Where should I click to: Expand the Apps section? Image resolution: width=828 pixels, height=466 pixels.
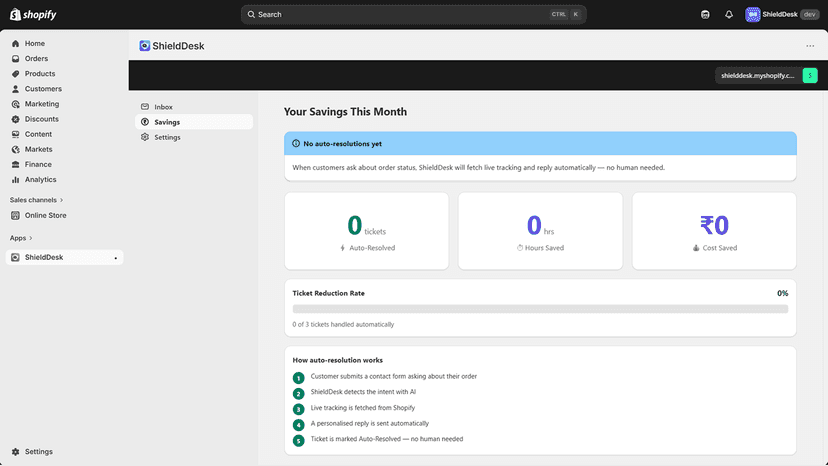click(x=21, y=238)
